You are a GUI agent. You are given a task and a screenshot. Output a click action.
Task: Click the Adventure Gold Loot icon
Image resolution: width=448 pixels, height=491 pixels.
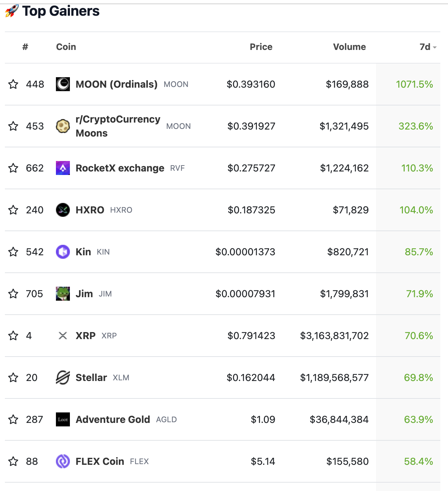click(x=63, y=419)
